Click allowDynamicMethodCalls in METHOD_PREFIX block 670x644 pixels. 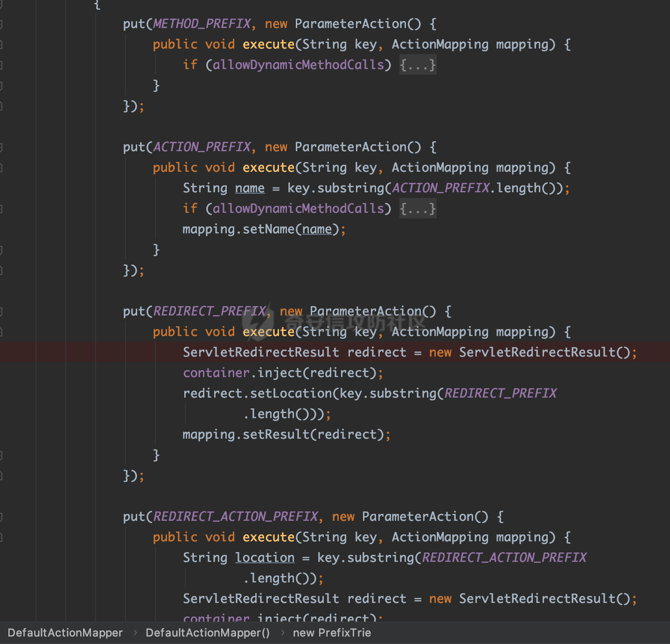coord(298,65)
